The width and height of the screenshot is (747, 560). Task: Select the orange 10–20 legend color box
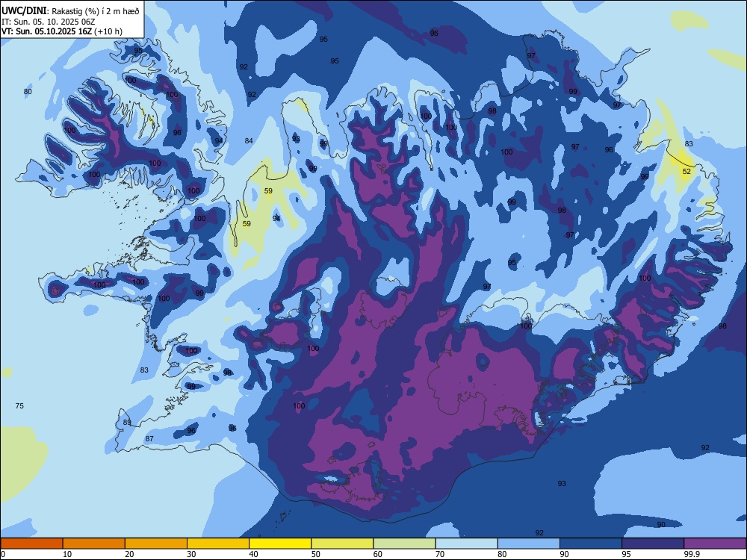point(94,544)
